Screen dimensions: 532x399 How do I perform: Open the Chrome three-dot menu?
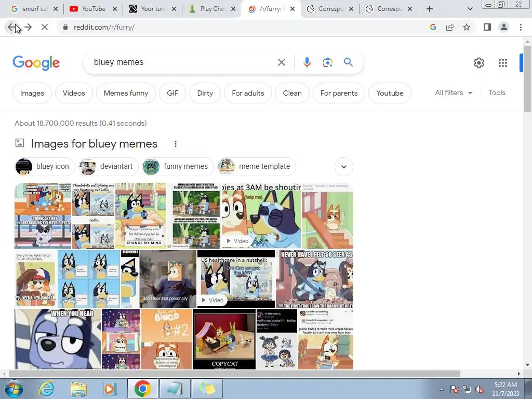tap(521, 27)
